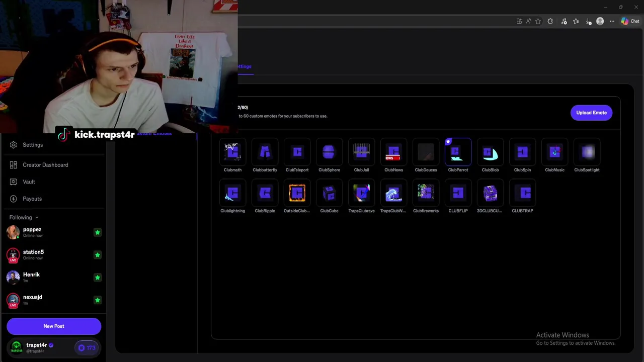
Task: Open the browser extensions menu
Action: (x=550, y=21)
